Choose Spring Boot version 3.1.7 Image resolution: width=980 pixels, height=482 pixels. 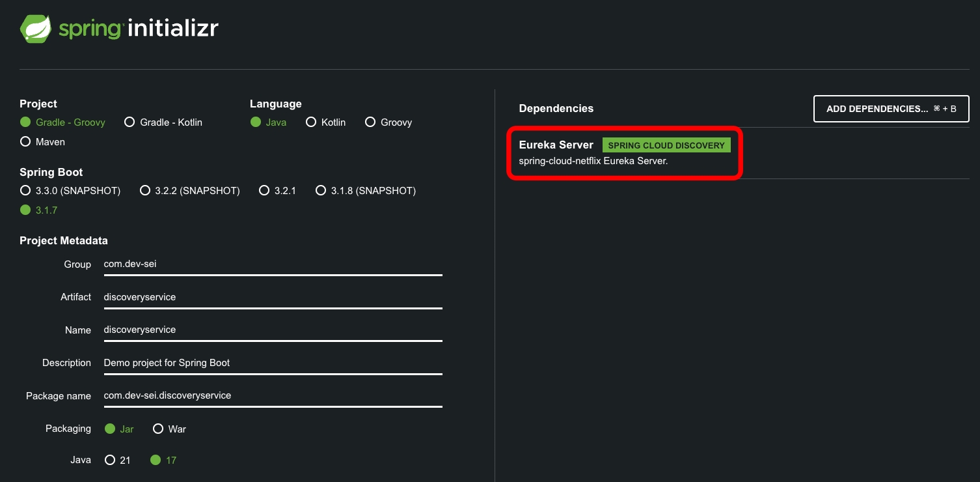(x=39, y=210)
